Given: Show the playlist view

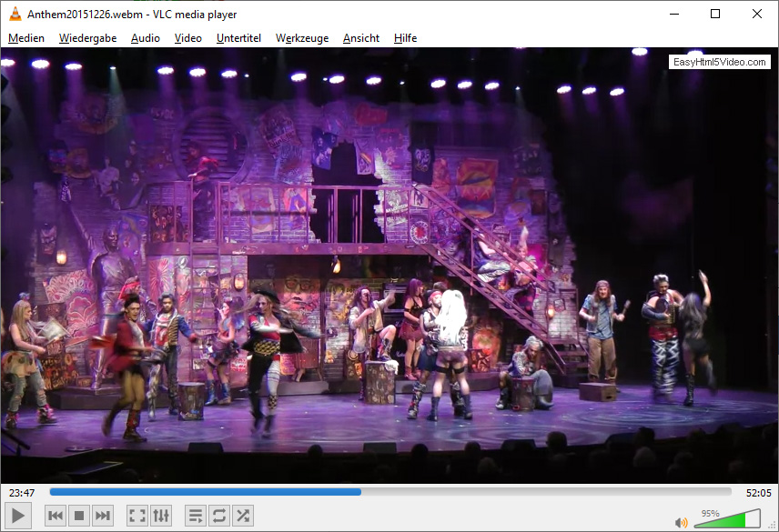Looking at the screenshot, I should [196, 517].
